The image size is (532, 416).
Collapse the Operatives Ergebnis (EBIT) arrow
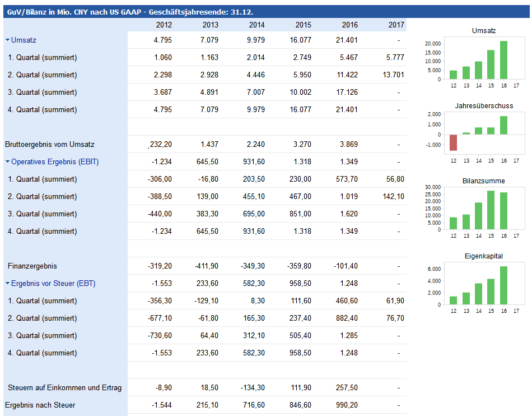[x=7, y=162]
